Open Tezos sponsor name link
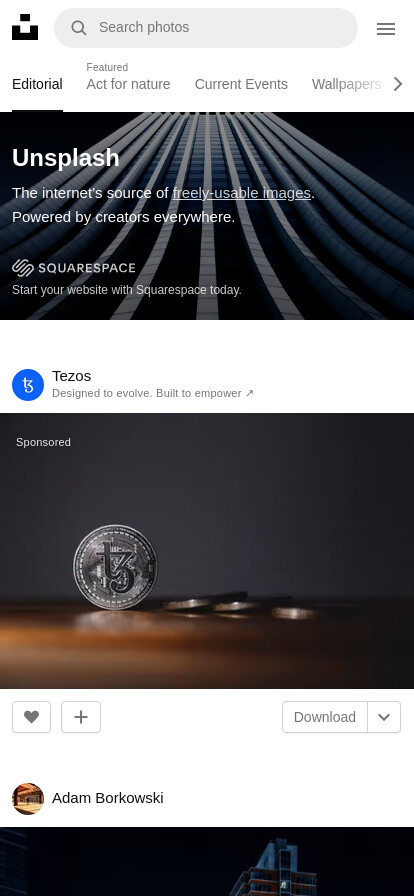The width and height of the screenshot is (414, 896). [71, 376]
